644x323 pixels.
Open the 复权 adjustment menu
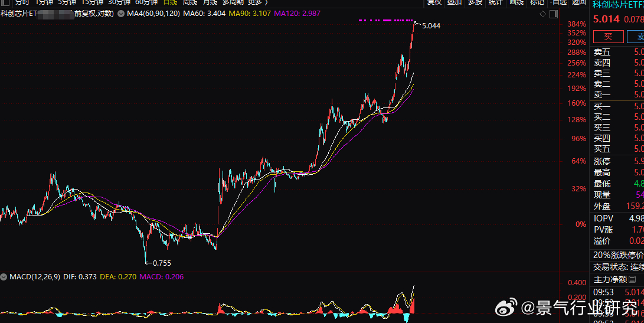[x=434, y=2]
